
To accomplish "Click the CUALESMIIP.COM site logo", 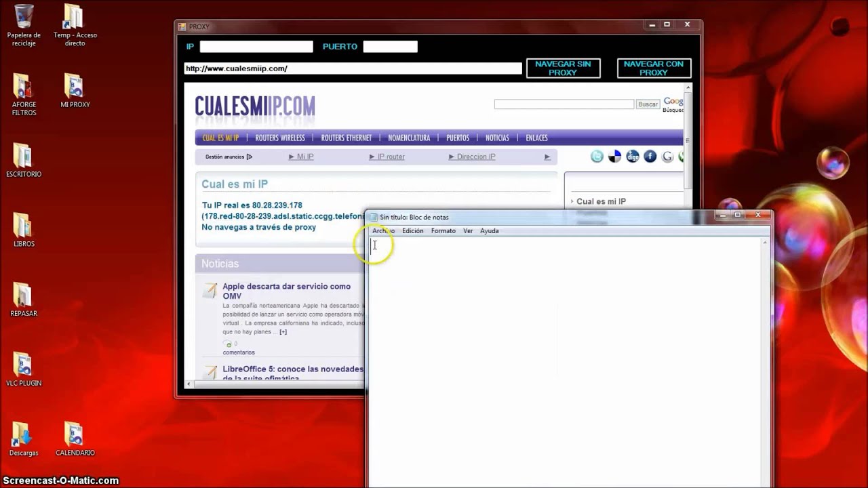I will point(255,106).
